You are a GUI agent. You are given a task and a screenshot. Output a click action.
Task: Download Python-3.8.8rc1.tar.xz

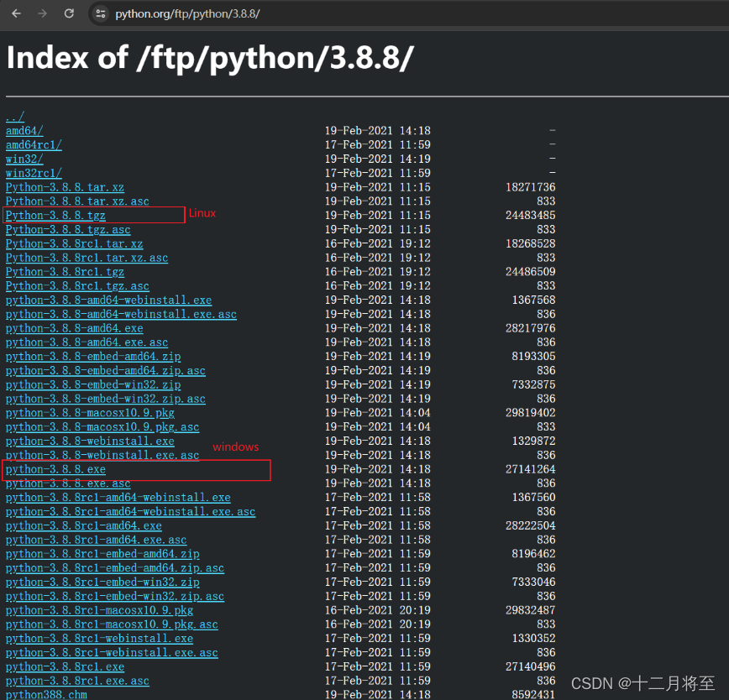tap(74, 243)
